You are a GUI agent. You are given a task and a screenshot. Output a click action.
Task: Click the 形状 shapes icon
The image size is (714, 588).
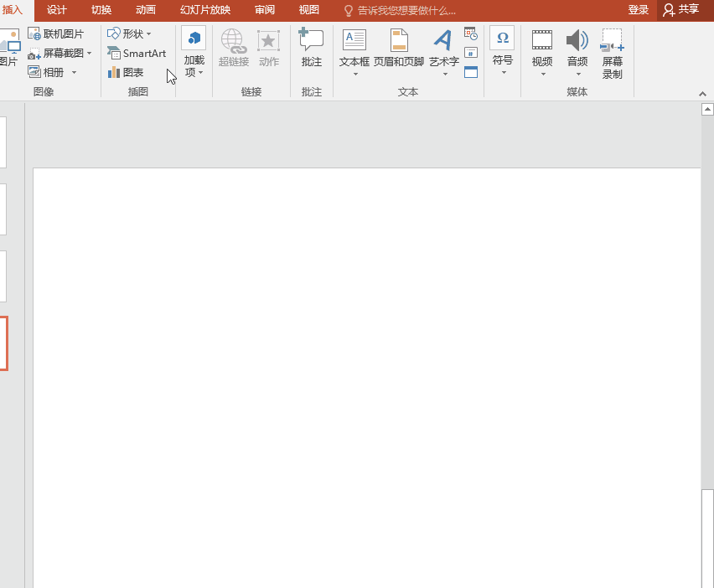[113, 34]
